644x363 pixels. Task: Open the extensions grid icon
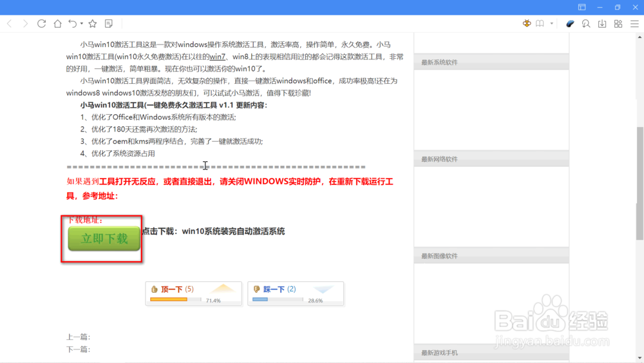click(618, 24)
